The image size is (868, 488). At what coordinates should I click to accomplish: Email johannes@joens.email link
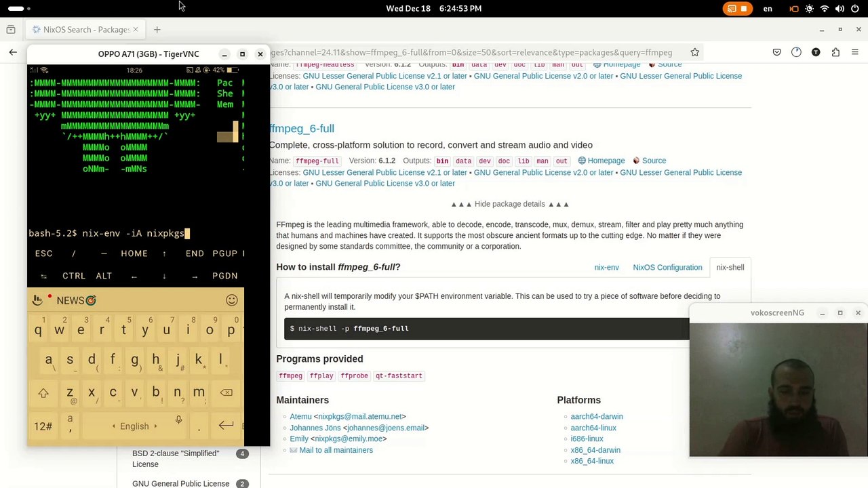[x=386, y=428]
